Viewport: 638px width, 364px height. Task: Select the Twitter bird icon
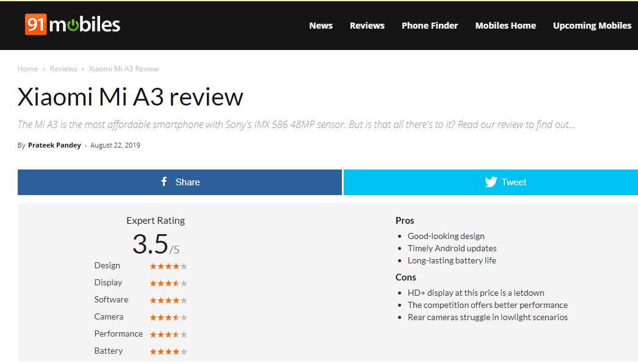[x=491, y=182]
